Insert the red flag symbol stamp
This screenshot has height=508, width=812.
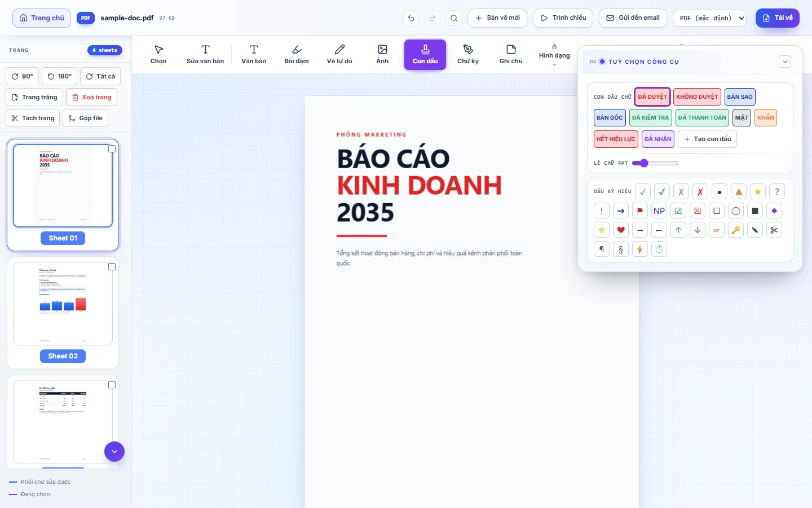(640, 211)
